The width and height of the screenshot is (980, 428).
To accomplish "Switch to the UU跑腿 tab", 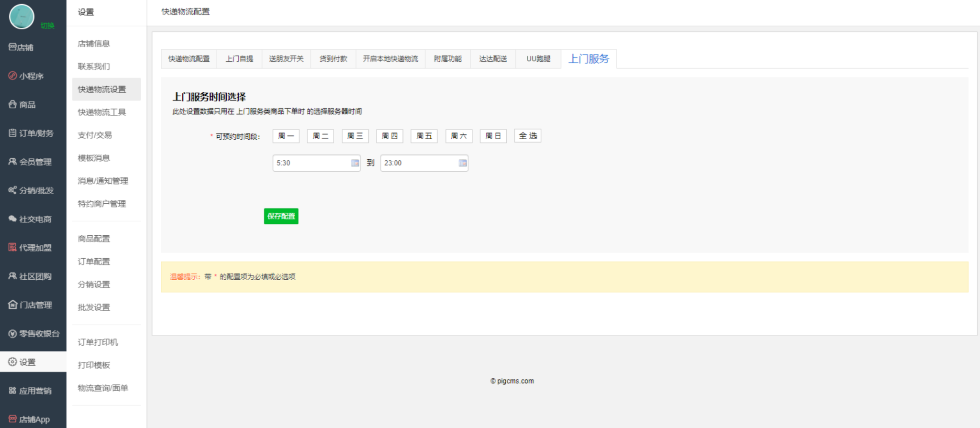I will 538,59.
